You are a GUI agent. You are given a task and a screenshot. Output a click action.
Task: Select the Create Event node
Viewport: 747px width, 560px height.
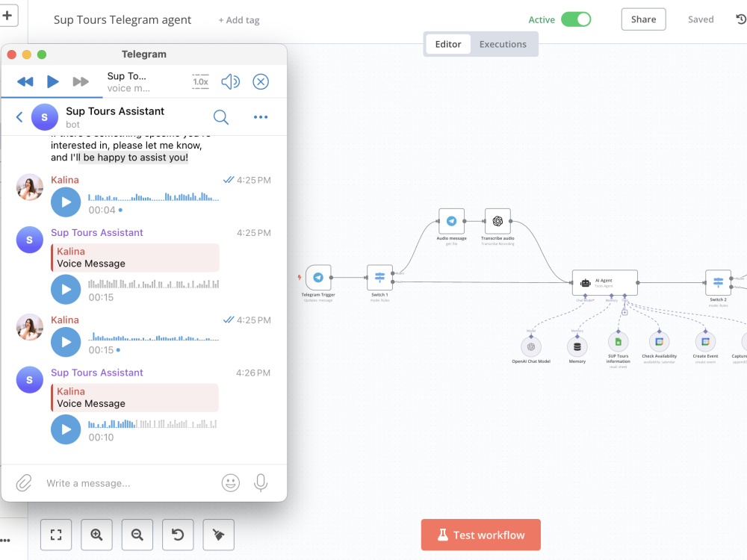(x=705, y=342)
